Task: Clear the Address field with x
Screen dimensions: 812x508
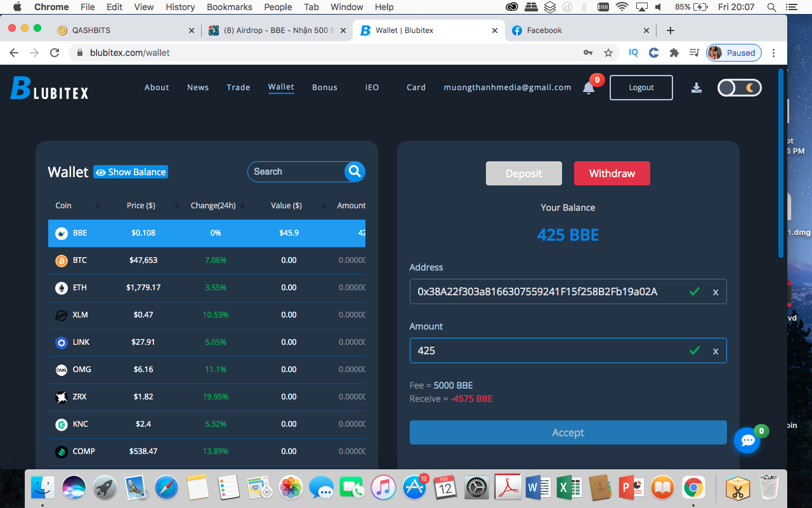Action: click(716, 292)
